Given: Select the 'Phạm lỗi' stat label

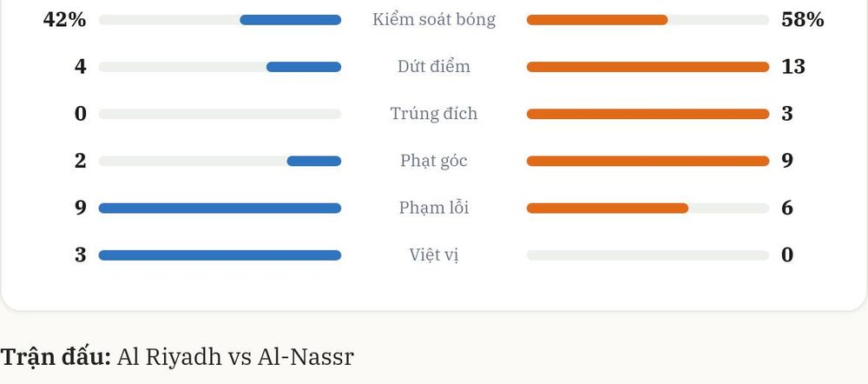Looking at the screenshot, I should point(434,208).
